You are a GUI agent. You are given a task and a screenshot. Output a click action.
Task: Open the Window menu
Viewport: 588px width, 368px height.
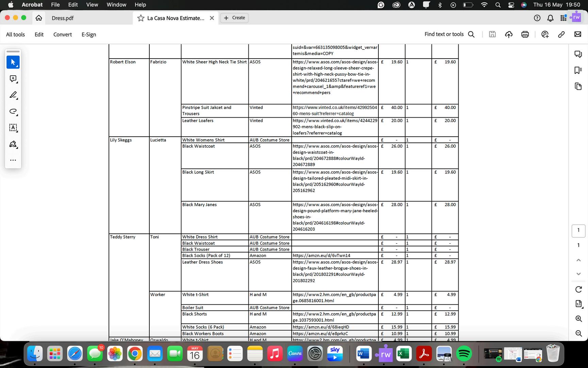(x=116, y=5)
